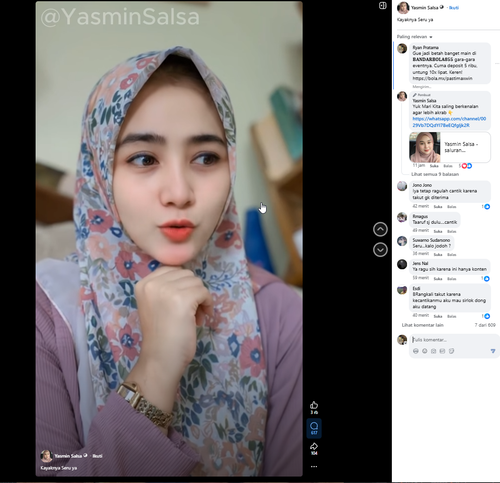Click Yasmin Salsa name in panel header
This screenshot has width=500, height=483.
[x=424, y=7]
